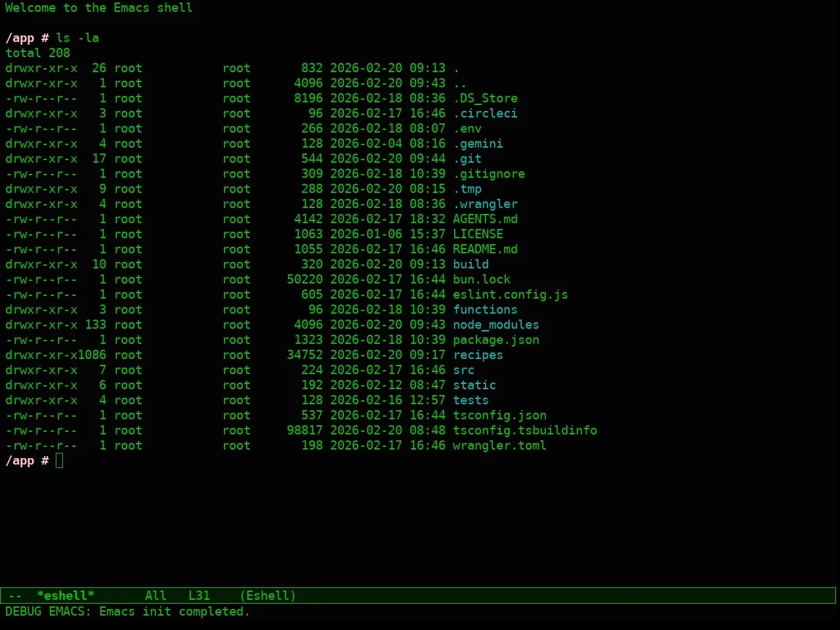The width and height of the screenshot is (840, 630).
Task: Click the 8196 size of .DS_Store
Action: click(308, 98)
